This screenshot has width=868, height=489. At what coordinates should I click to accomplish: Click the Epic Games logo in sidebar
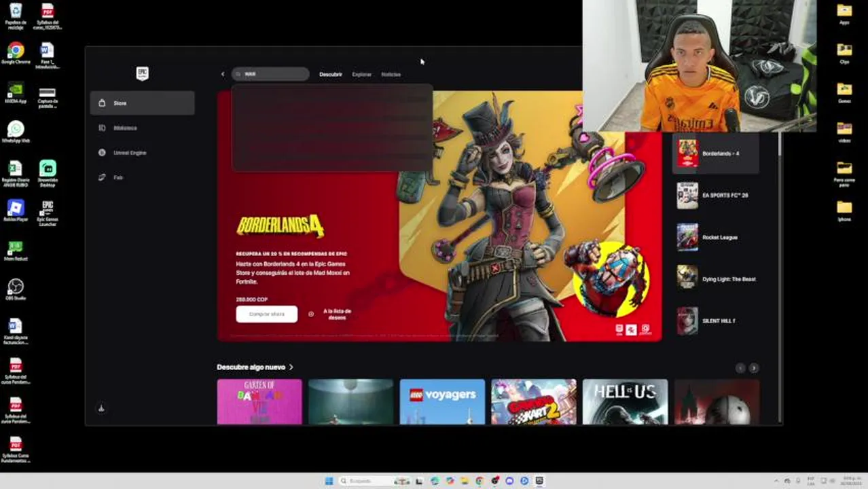142,73
